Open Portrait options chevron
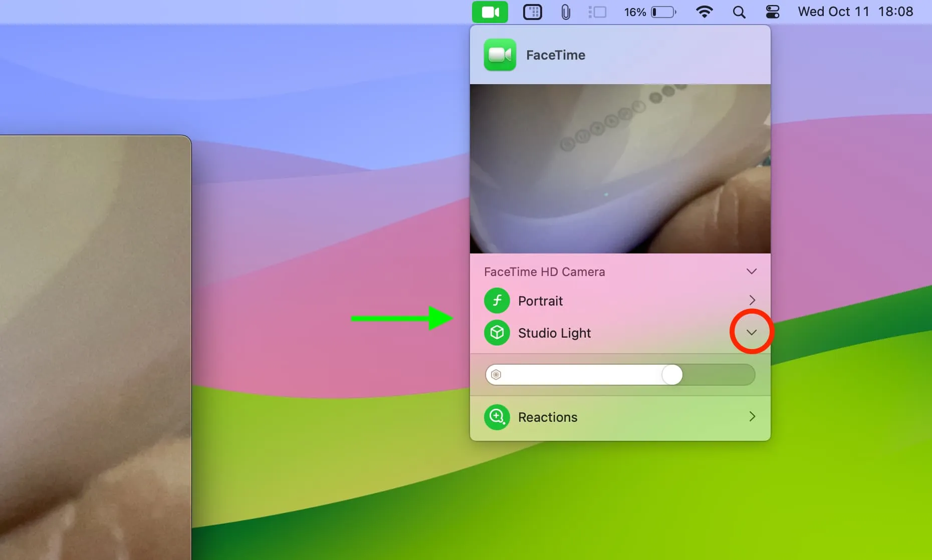This screenshot has height=560, width=932. pos(752,300)
